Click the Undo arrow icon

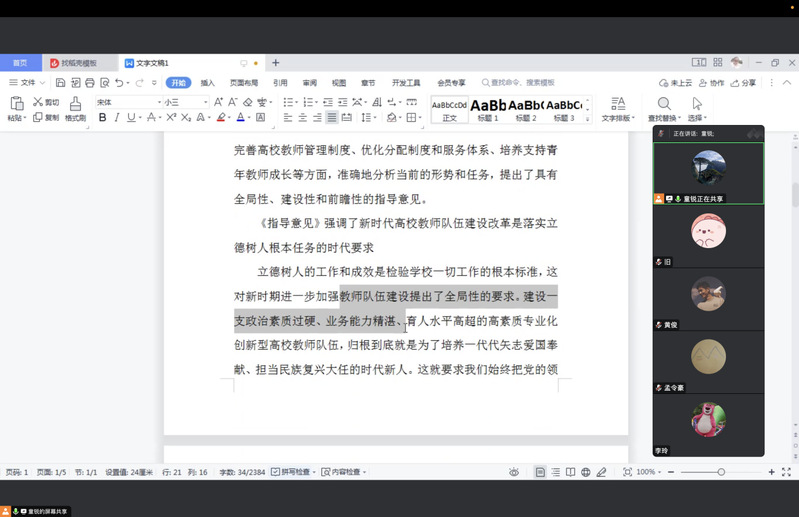click(119, 83)
